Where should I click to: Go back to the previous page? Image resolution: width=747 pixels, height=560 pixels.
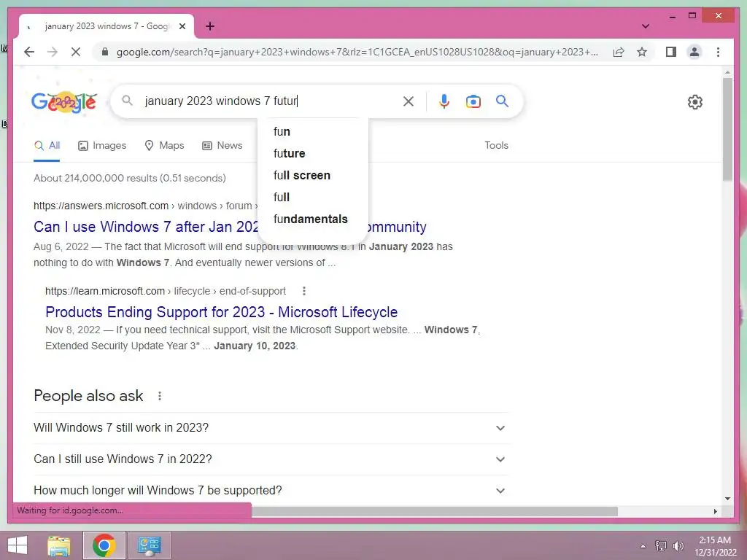click(29, 52)
